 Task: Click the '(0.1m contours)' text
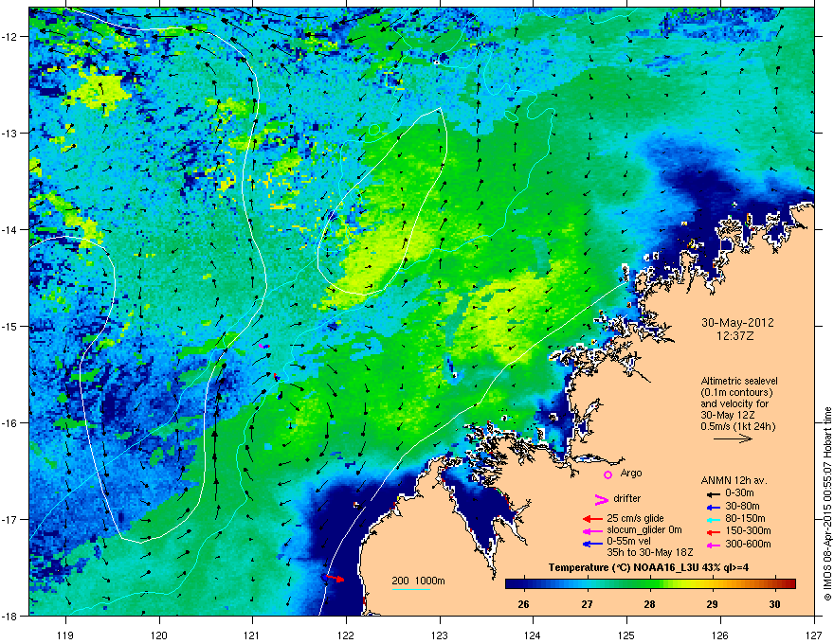click(x=736, y=392)
